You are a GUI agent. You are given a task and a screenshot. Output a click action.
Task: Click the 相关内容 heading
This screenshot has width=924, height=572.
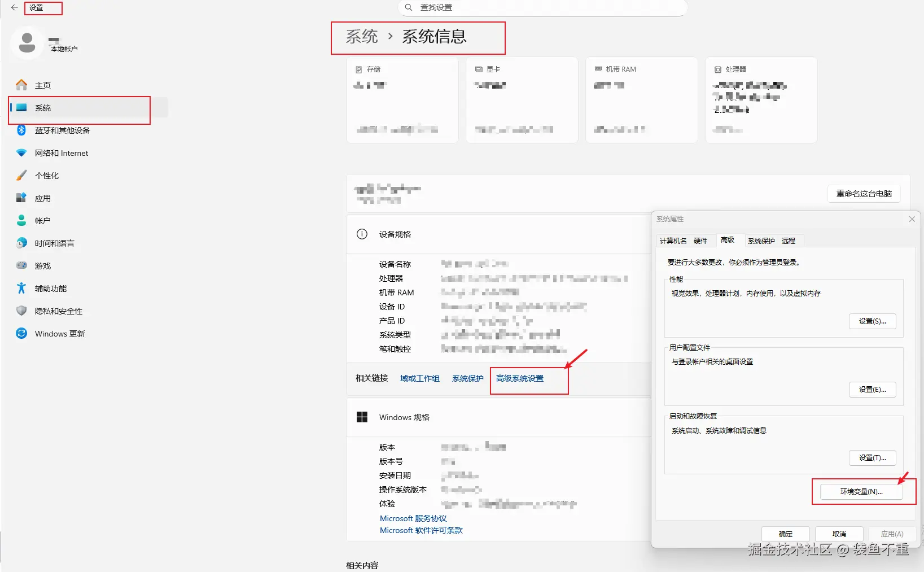362,565
